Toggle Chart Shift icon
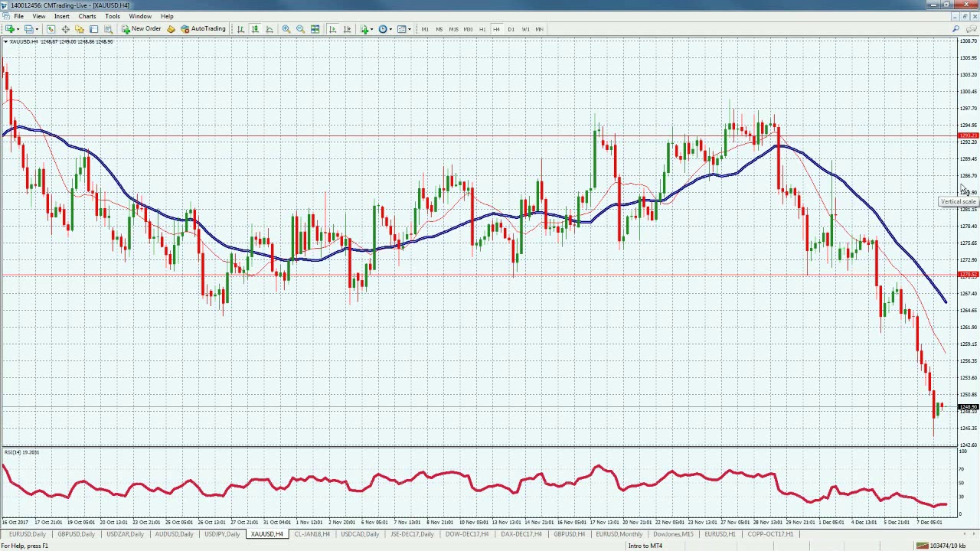 [347, 29]
